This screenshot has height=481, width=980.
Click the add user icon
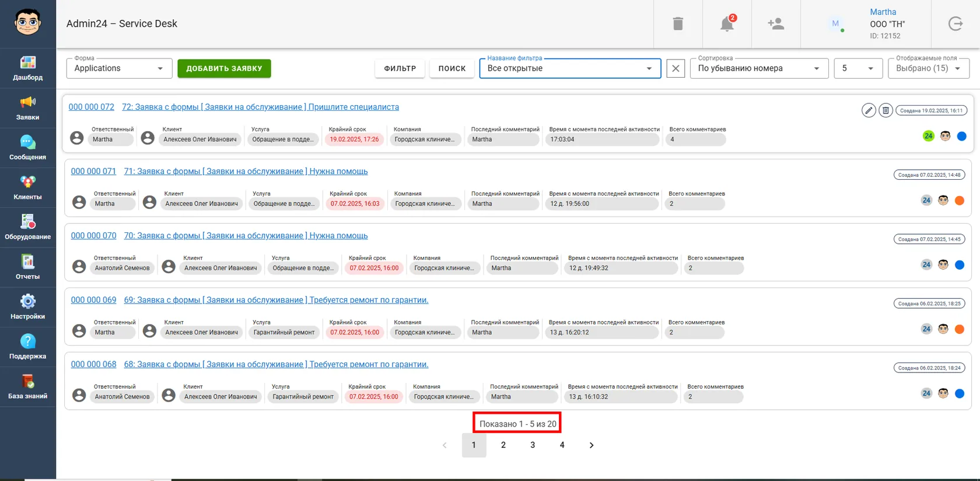[776, 24]
